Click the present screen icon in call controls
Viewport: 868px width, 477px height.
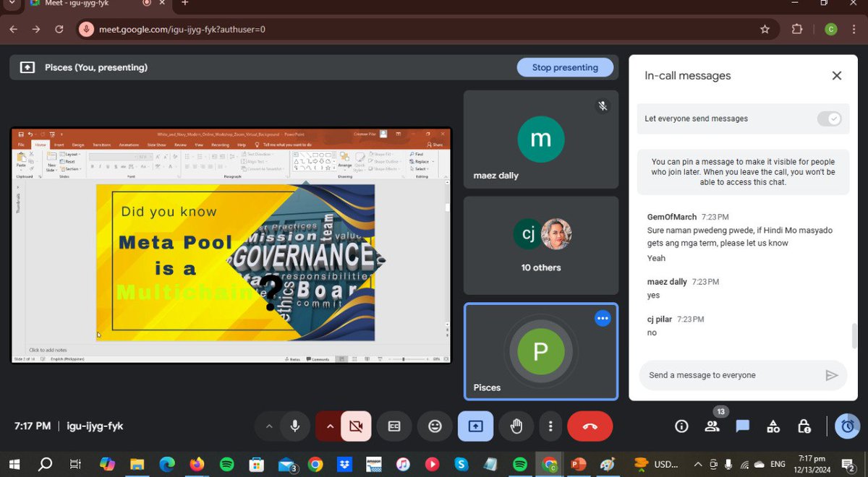click(475, 426)
